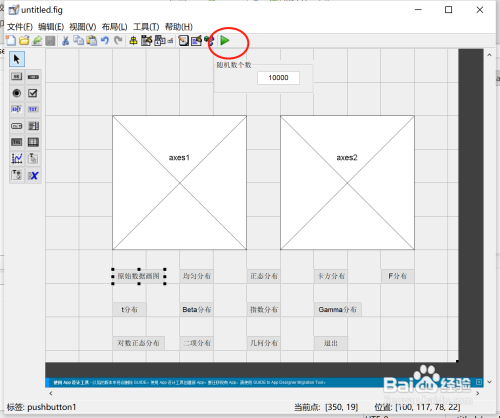Select the 二项分布 button
Viewport: 500px width, 418px height.
click(197, 343)
